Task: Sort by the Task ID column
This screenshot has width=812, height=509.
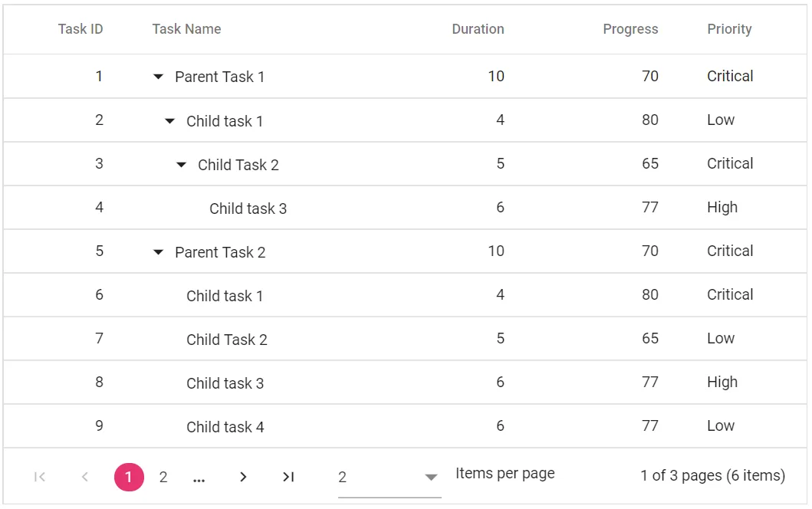Action: point(81,28)
